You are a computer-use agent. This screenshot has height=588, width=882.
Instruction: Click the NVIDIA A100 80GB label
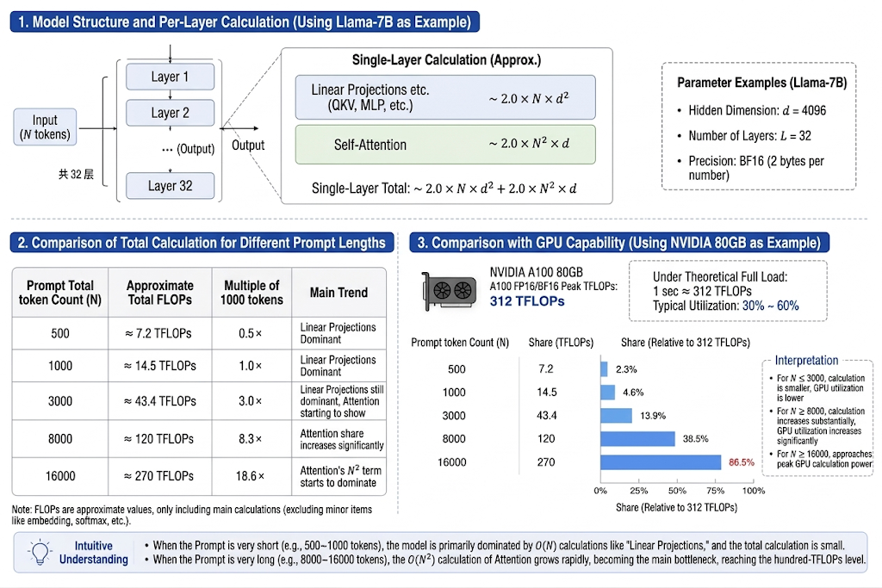tap(536, 272)
